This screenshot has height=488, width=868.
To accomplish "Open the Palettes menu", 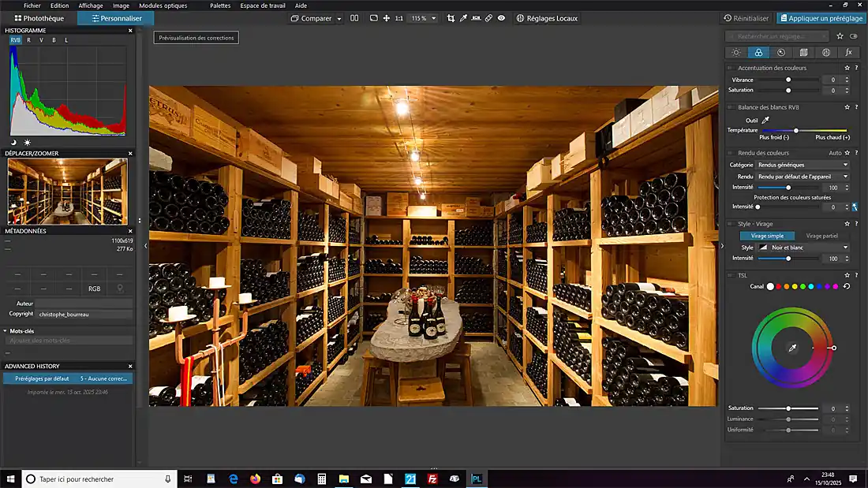I will (220, 6).
